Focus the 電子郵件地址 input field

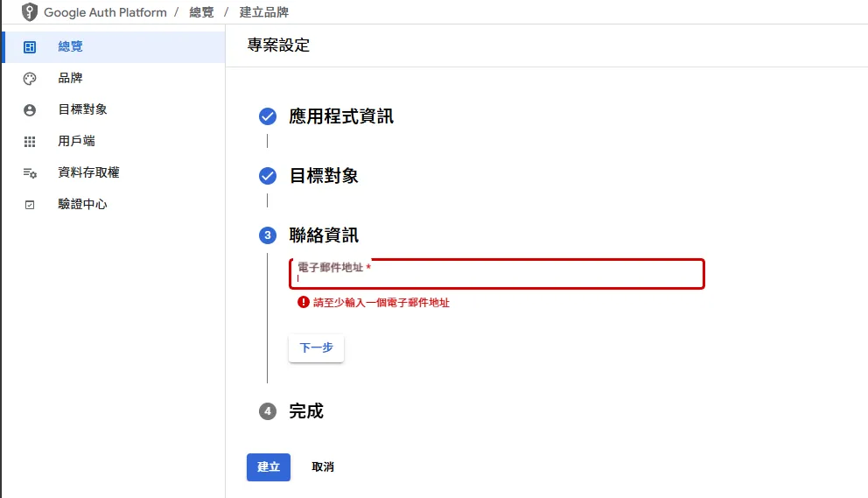[496, 274]
